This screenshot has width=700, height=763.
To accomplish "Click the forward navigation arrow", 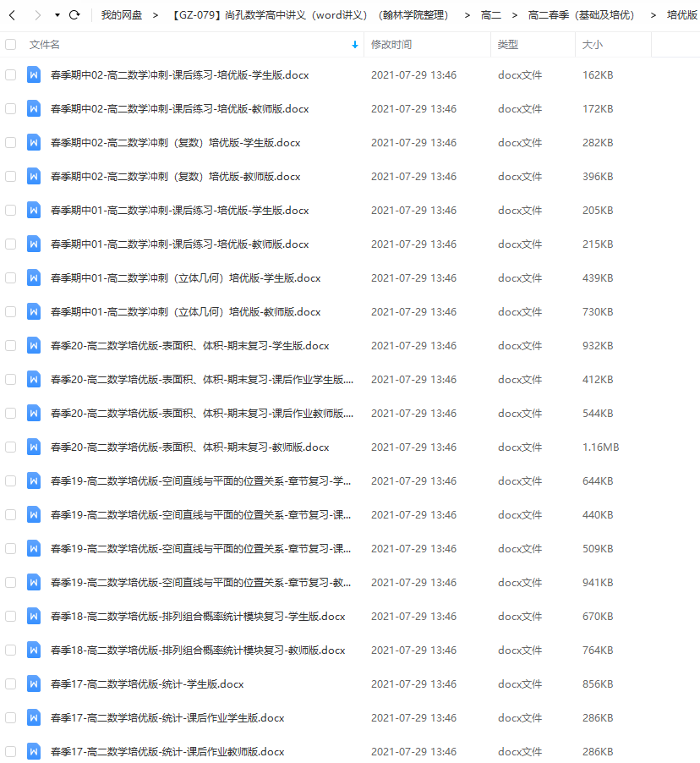I will pyautogui.click(x=36, y=15).
